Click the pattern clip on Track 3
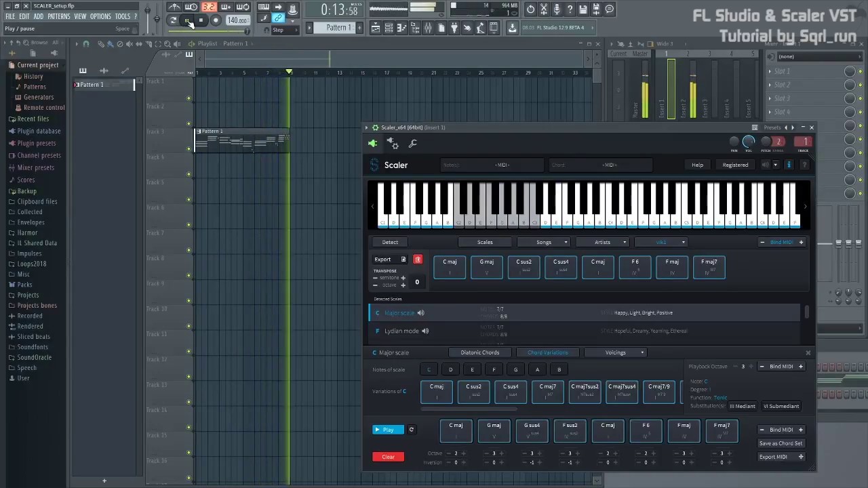The height and width of the screenshot is (488, 868). [x=242, y=140]
